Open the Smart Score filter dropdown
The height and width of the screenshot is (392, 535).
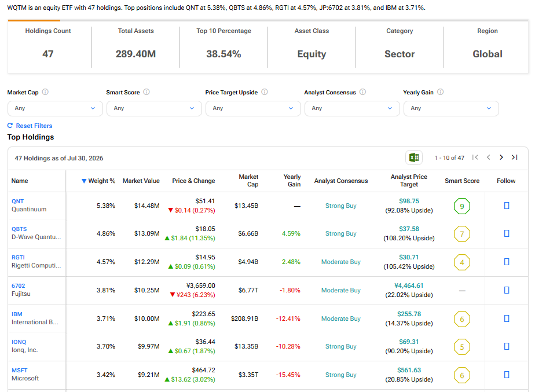click(154, 108)
